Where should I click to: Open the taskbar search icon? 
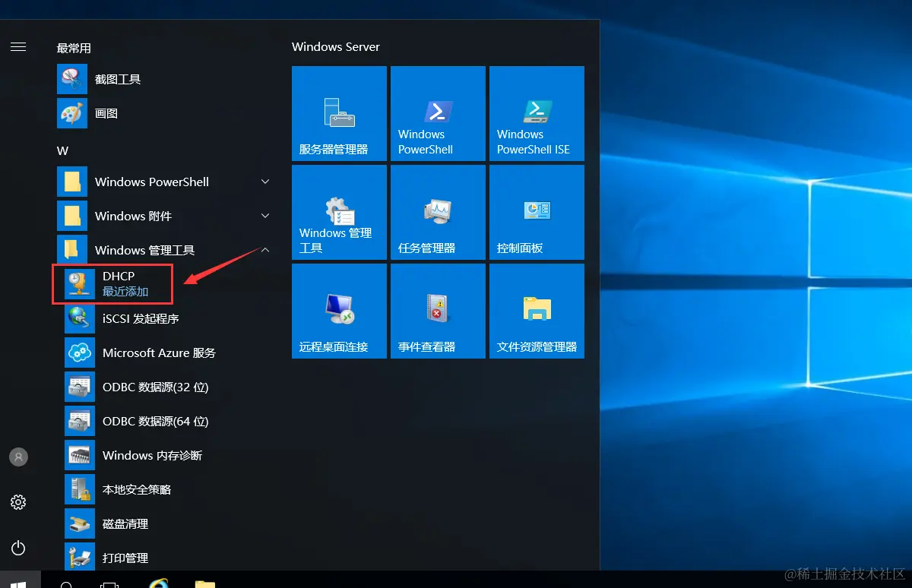(66, 583)
